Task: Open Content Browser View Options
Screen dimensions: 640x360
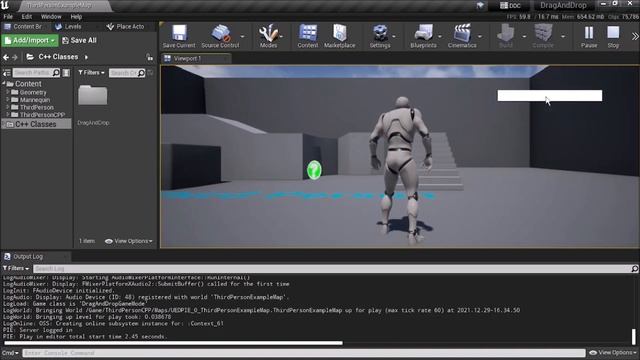Action: [129, 241]
